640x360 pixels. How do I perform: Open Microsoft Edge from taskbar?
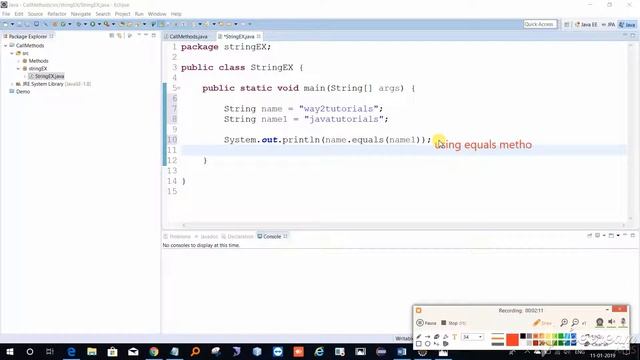[71, 351]
